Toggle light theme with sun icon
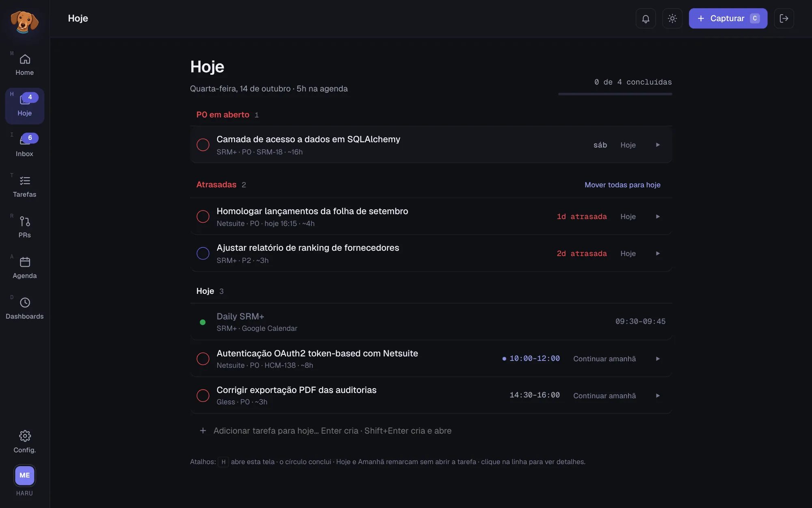Image resolution: width=812 pixels, height=508 pixels. tap(672, 18)
